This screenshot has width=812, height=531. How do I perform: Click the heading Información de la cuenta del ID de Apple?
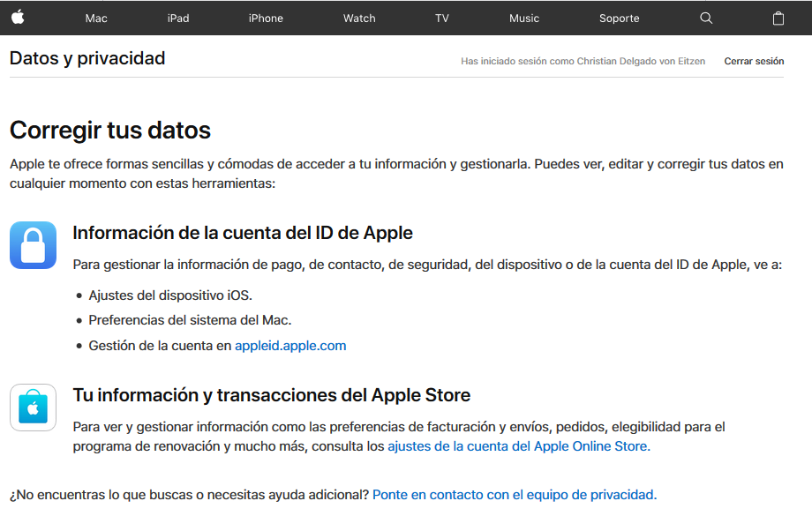coord(243,233)
